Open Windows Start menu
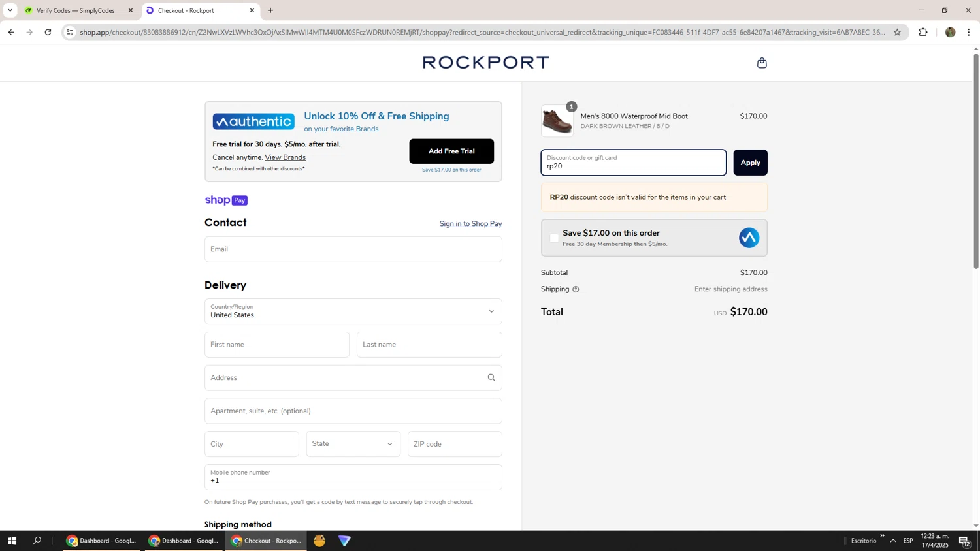The image size is (980, 551). [x=12, y=541]
